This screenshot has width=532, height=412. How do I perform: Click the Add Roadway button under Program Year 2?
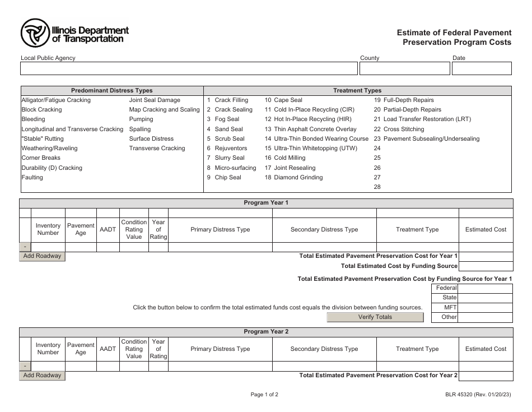(x=42, y=376)
